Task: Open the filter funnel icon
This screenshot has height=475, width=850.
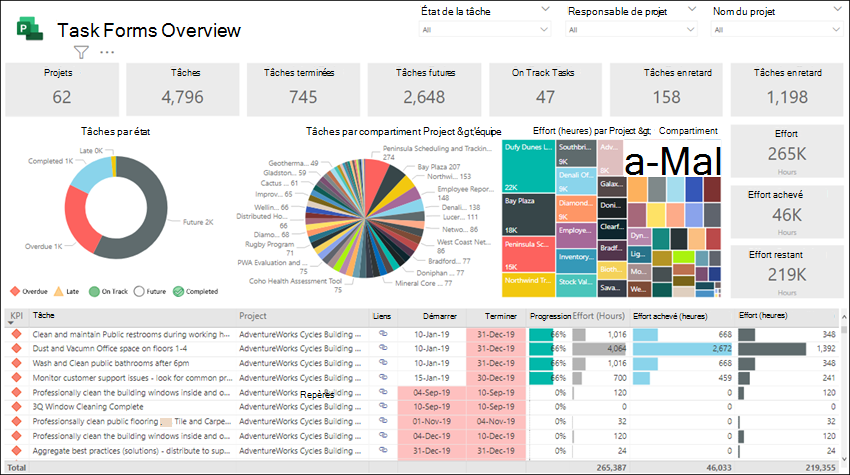Action: point(81,52)
